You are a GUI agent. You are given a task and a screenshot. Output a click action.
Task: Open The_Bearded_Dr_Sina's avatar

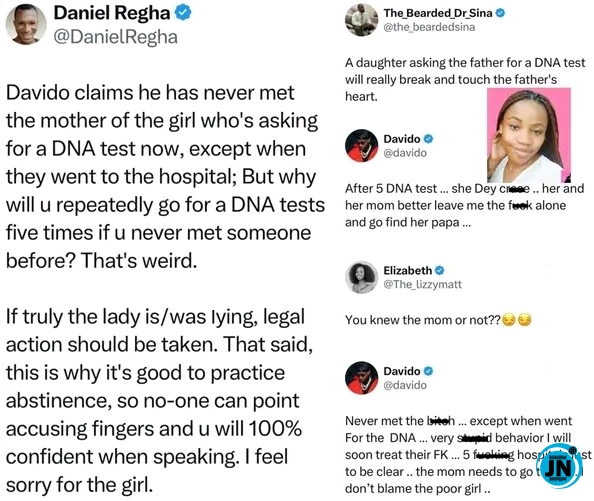[x=361, y=20]
